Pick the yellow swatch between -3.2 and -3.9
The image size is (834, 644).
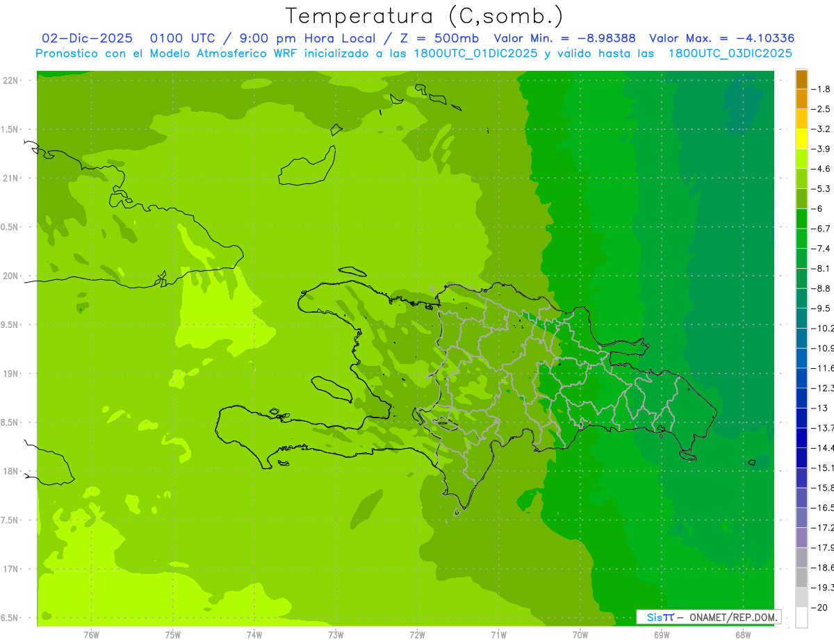point(801,139)
